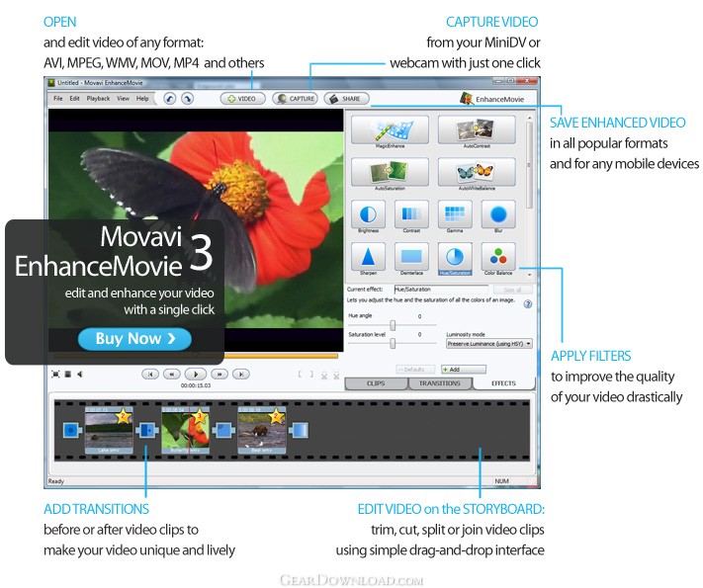The width and height of the screenshot is (703, 588).
Task: Click the See all button
Action: pyautogui.click(x=512, y=290)
